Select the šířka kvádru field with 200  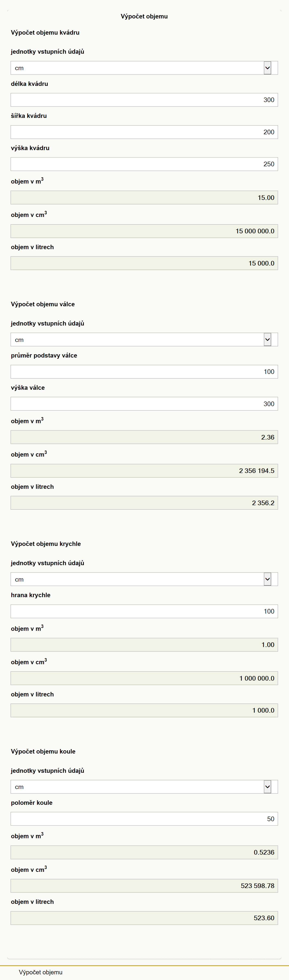144,132
